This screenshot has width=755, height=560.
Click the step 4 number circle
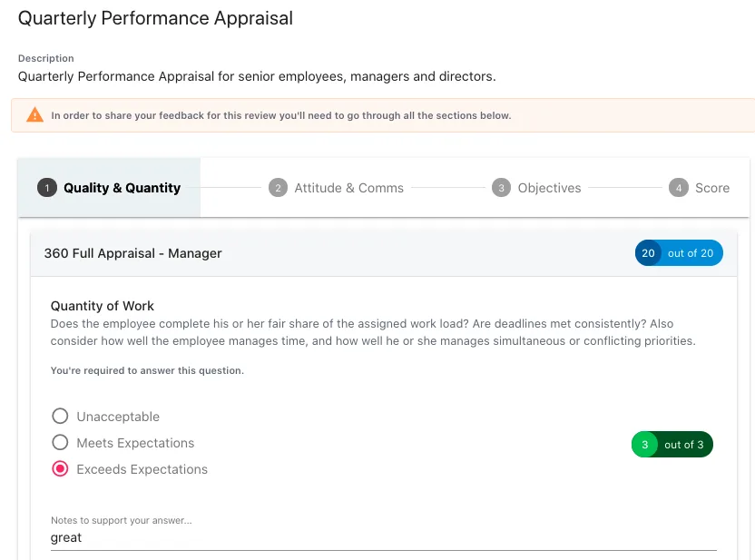pyautogui.click(x=679, y=188)
